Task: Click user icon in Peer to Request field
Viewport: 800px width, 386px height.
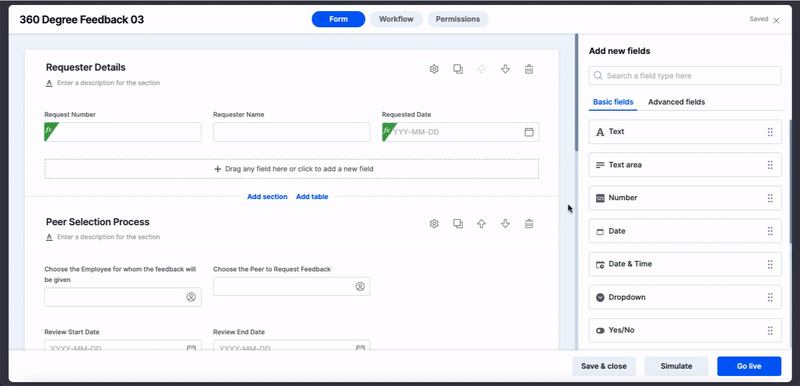Action: [x=360, y=287]
